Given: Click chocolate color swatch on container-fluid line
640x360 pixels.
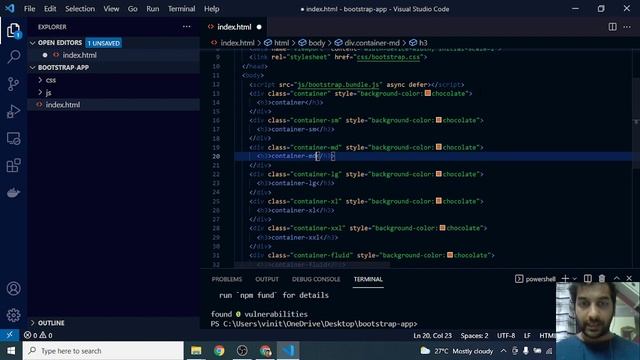Looking at the screenshot, I should click(450, 255).
